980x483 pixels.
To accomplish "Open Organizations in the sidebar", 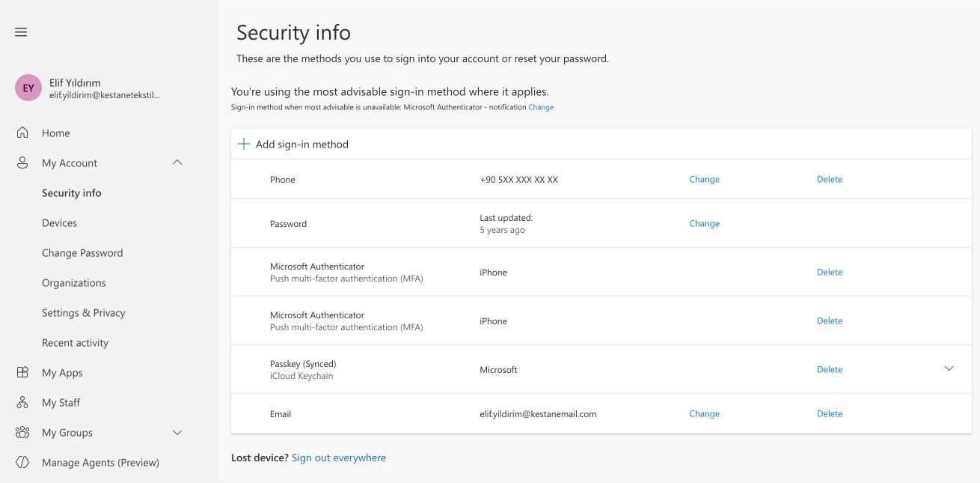I will point(74,283).
